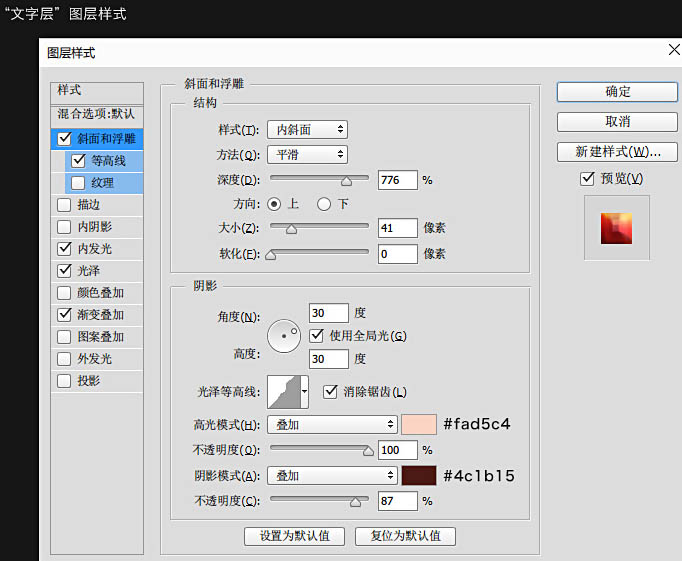Select the 光泽 style entry label
Viewport: 682px width, 561px height.
[x=89, y=270]
